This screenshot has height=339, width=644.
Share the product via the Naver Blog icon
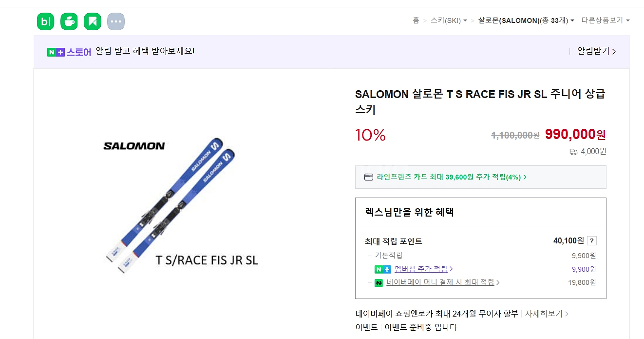tap(45, 21)
